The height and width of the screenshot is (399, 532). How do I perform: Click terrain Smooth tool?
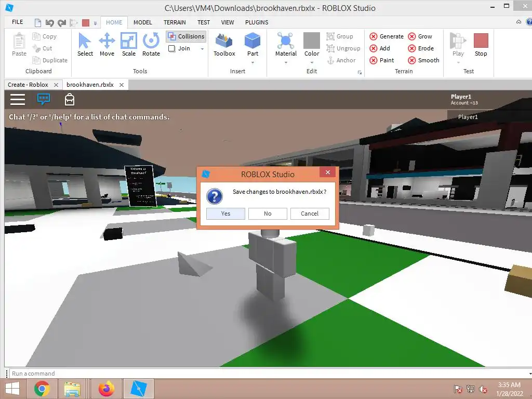click(423, 60)
